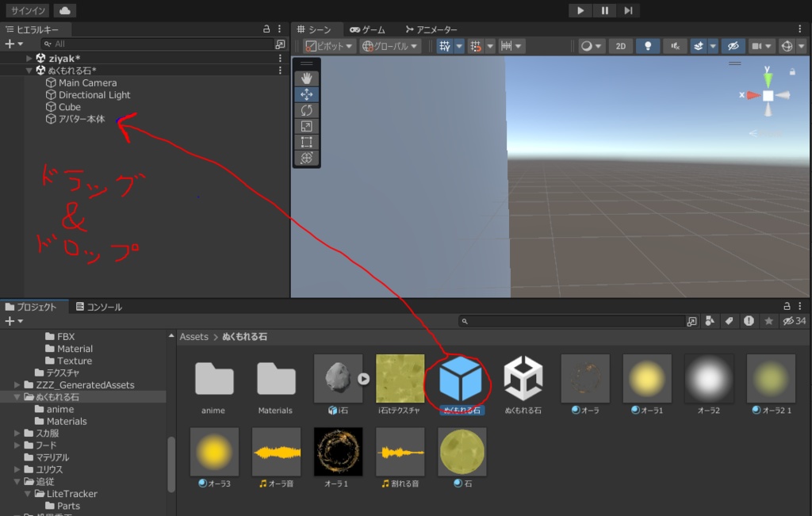Toggle the Project panel lock
This screenshot has width=812, height=516.
point(787,306)
